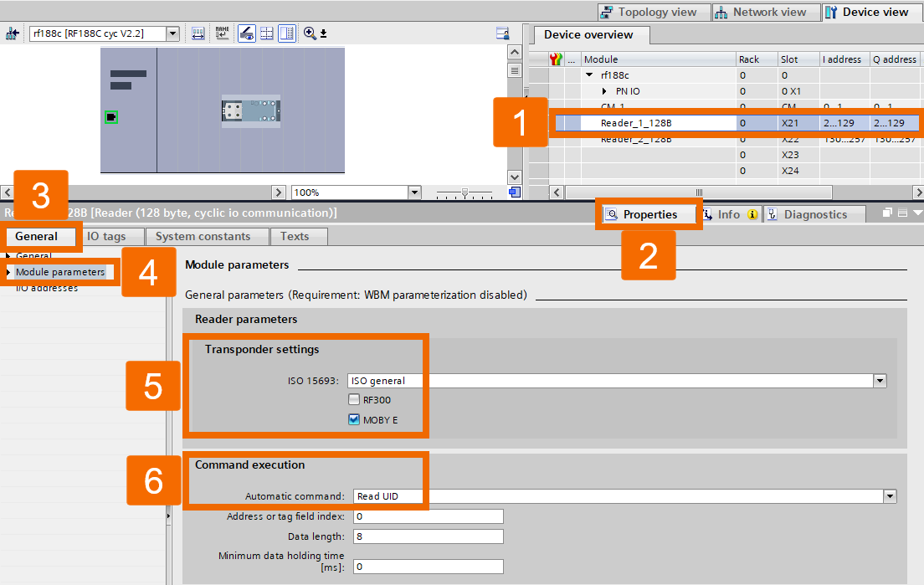
Task: Select Module parameters in navigation tree
Action: point(60,272)
